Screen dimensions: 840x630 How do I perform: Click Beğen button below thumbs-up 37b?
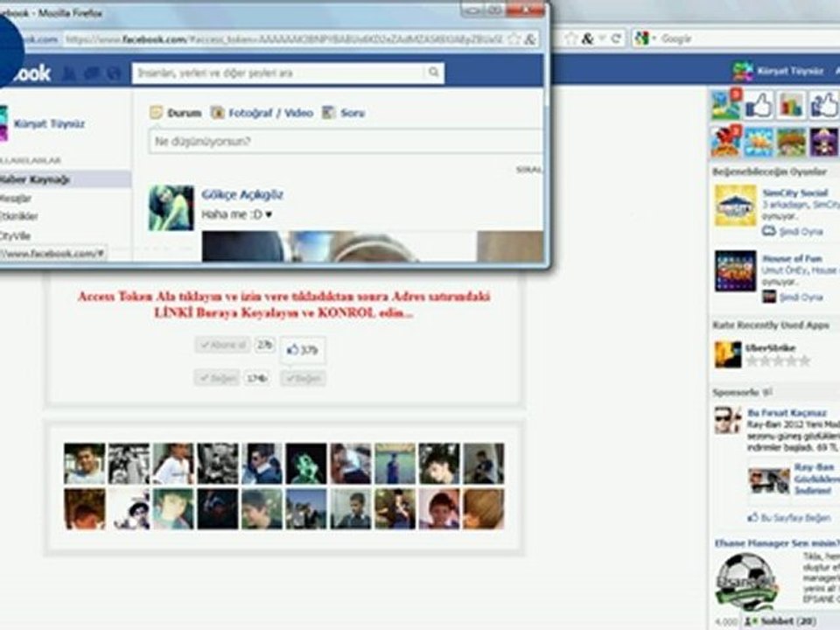click(303, 378)
